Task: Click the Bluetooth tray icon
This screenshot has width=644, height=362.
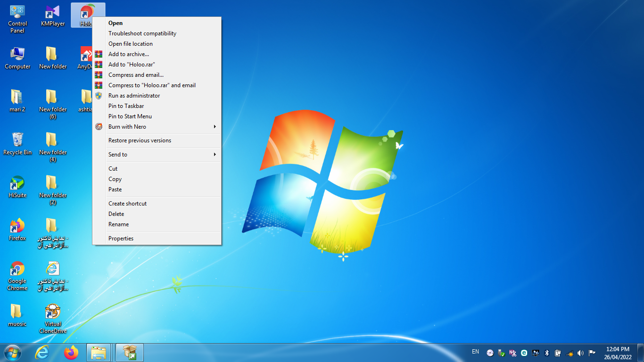Action: click(x=547, y=353)
